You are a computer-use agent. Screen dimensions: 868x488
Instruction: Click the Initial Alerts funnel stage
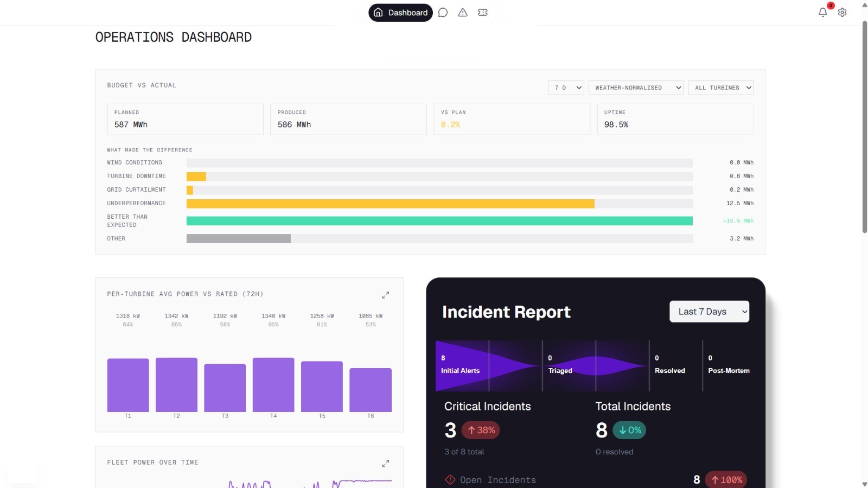[x=462, y=365]
